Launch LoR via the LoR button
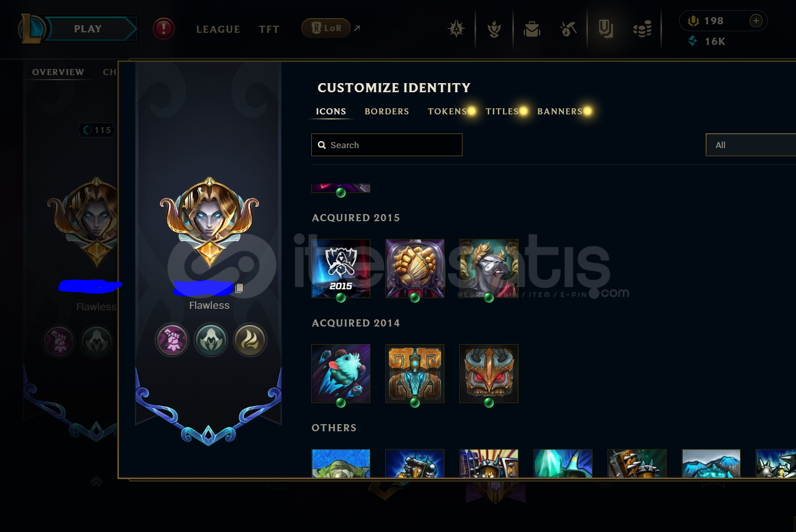This screenshot has width=796, height=532. pyautogui.click(x=326, y=28)
